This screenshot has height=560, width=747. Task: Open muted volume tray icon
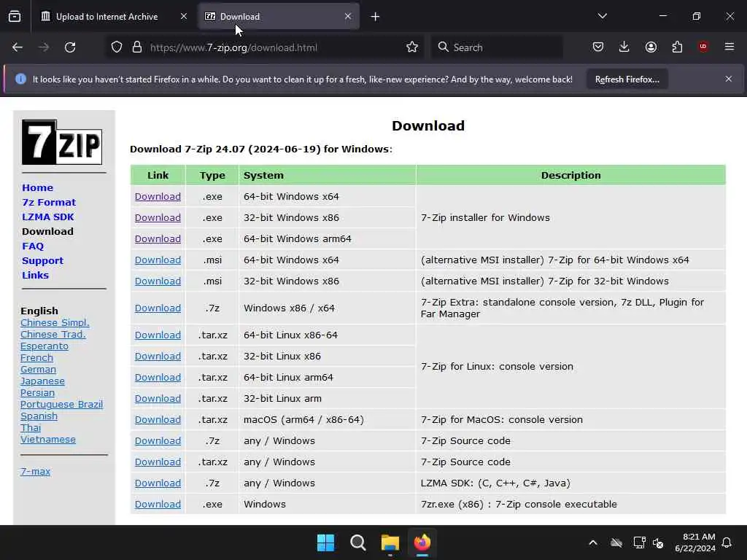(x=658, y=542)
